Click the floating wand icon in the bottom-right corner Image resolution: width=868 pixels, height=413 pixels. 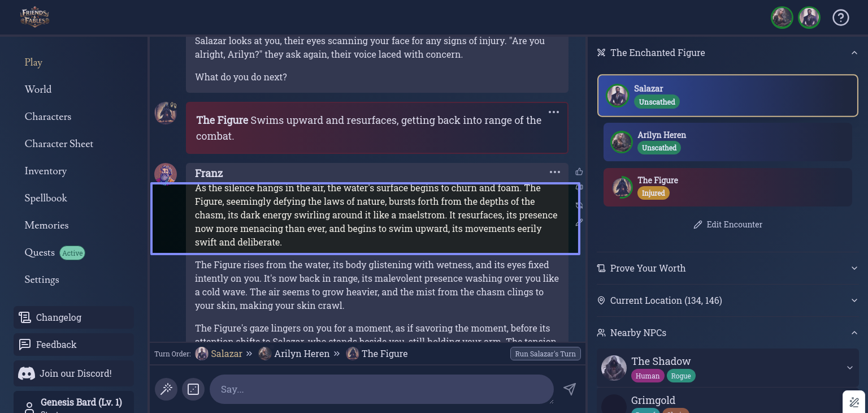coord(854,402)
